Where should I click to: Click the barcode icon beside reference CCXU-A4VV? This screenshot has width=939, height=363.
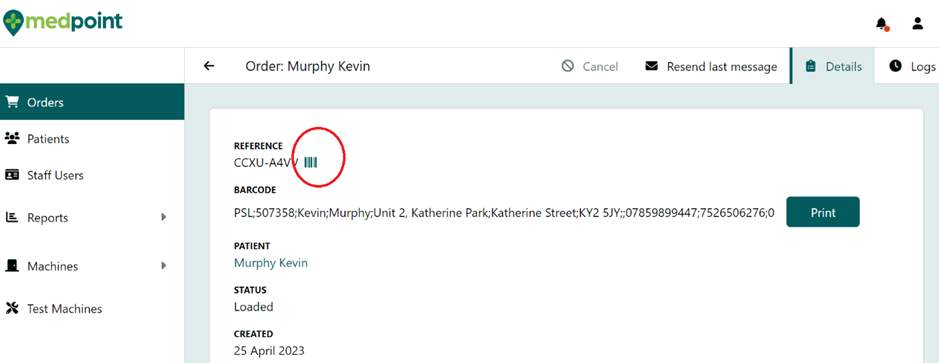tap(311, 162)
